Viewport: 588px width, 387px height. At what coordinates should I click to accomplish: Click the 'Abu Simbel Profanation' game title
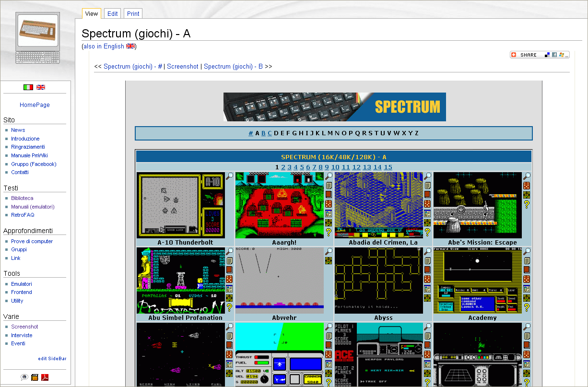click(185, 318)
